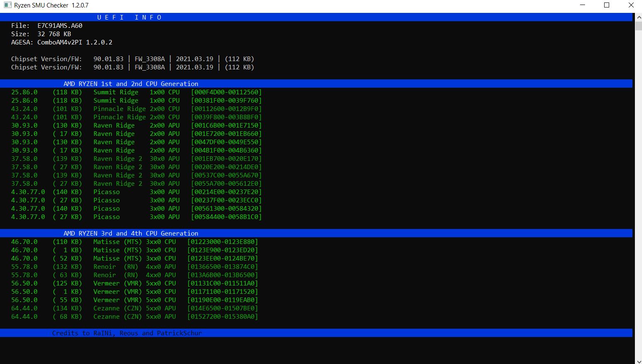Select Renoir address '[013A6B00-013B6500]'
The width and height of the screenshot is (642, 364).
(223, 275)
